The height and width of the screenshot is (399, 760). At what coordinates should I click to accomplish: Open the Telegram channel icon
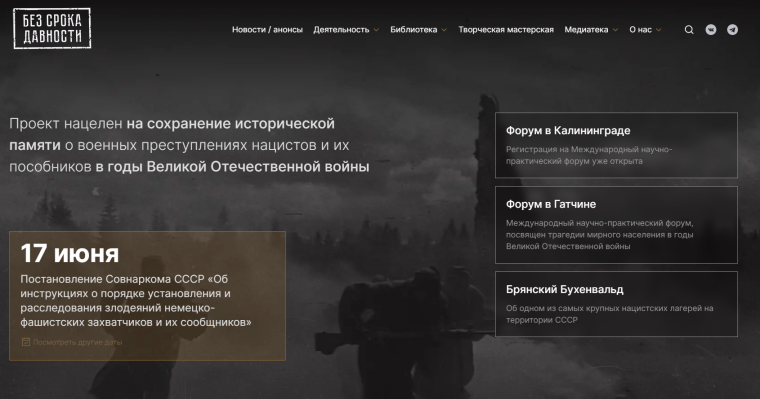click(x=732, y=30)
